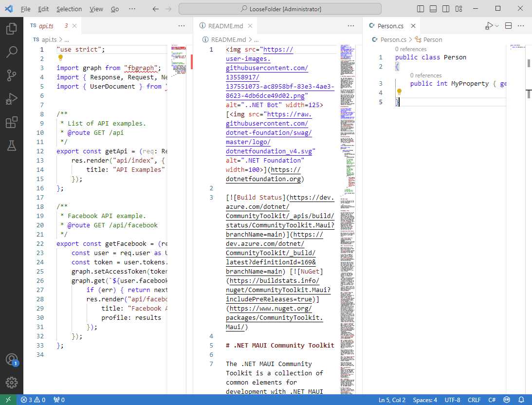Open notifications bell in status bar
The width and height of the screenshot is (532, 405).
(521, 400)
